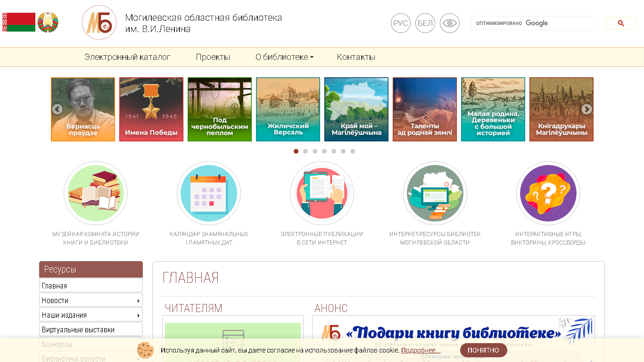The height and width of the screenshot is (362, 644).
Task: Accept cookies with the ПОНЯТНО button
Action: [x=483, y=350]
